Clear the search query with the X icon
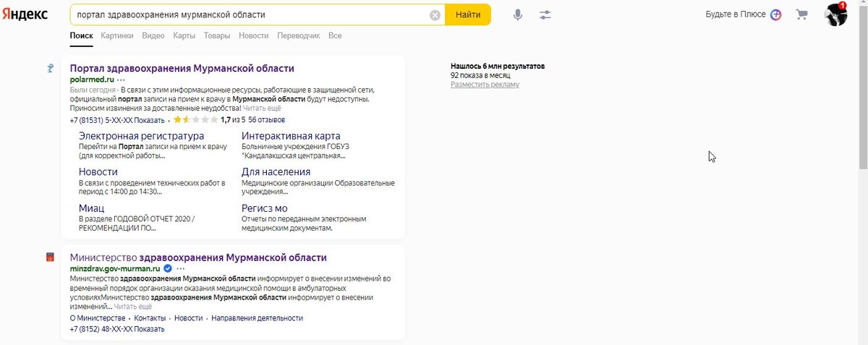This screenshot has height=345, width=868. (435, 15)
